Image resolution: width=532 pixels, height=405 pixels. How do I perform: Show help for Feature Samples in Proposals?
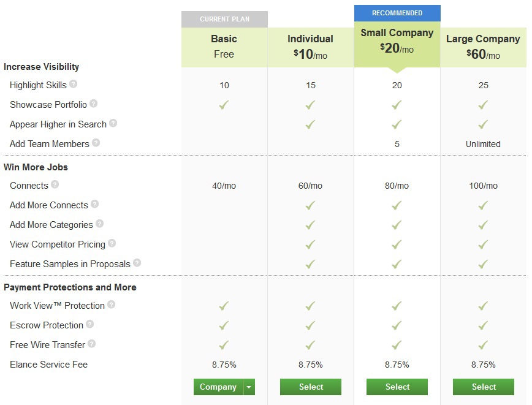(x=137, y=263)
